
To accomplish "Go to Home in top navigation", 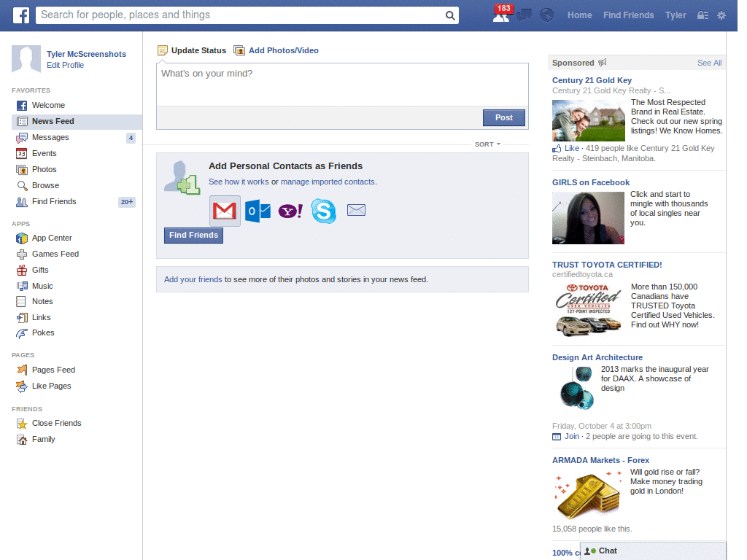I will coord(580,15).
